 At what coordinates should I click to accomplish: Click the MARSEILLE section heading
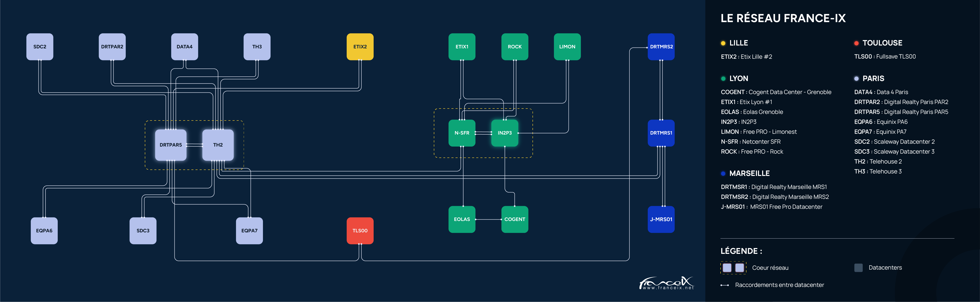[x=749, y=173]
